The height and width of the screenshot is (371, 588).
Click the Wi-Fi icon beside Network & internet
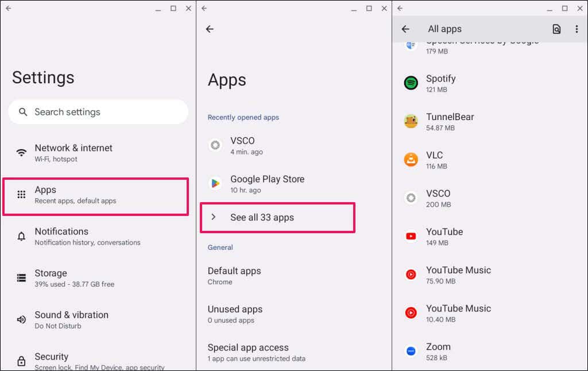tap(21, 153)
